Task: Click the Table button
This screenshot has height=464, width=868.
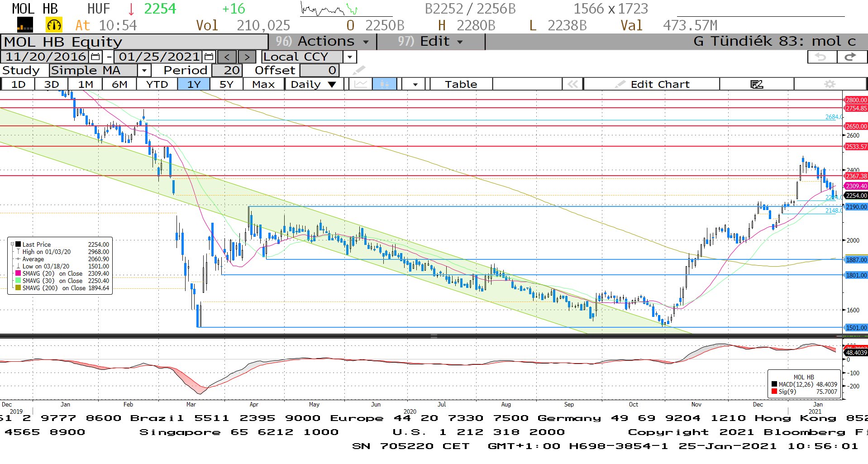Action: click(x=461, y=84)
